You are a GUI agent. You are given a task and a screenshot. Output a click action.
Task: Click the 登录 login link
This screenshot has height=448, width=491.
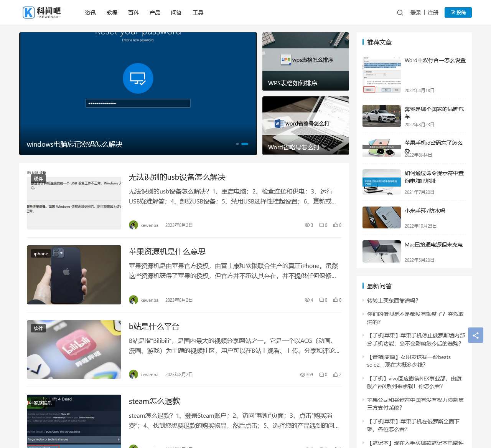point(416,13)
